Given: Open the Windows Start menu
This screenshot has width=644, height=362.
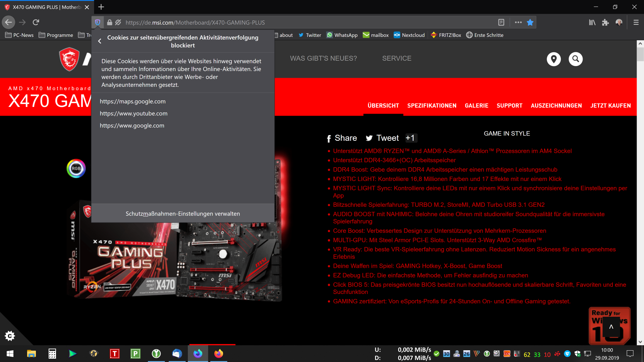Looking at the screenshot, I should point(10,354).
